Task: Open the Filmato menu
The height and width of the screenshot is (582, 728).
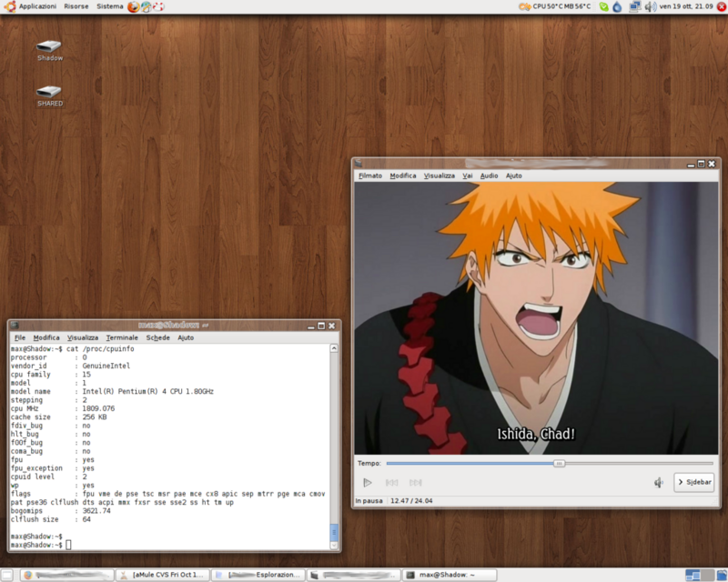Action: [370, 176]
